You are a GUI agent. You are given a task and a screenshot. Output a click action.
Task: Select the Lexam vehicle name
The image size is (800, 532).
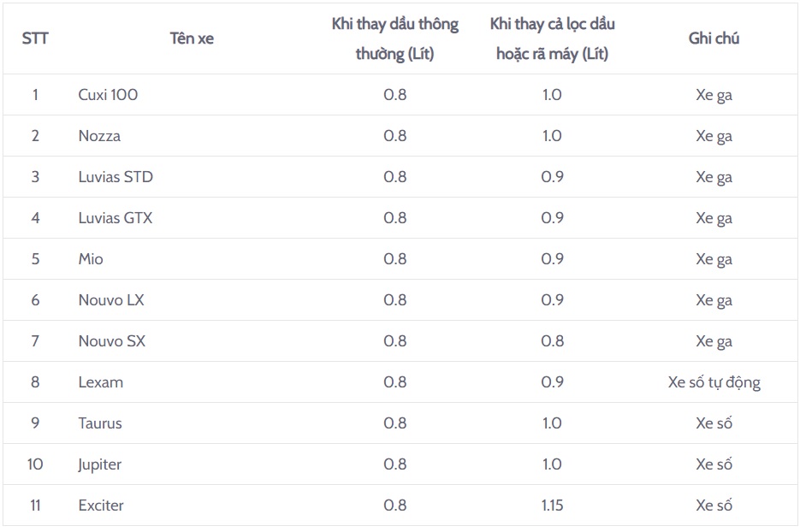100,382
